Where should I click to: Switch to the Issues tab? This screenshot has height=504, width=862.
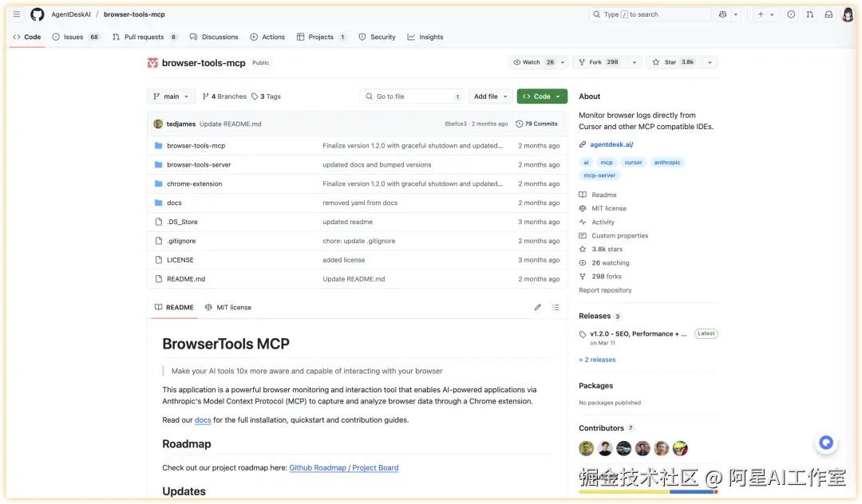76,37
